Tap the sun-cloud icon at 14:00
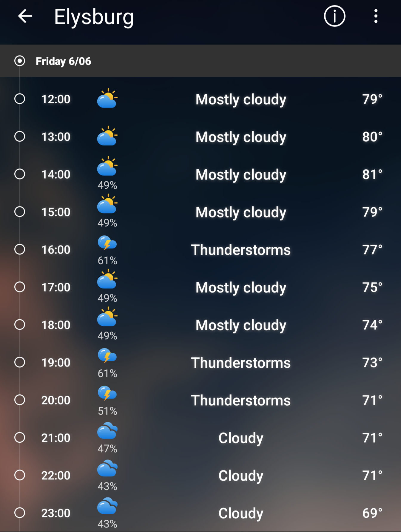This screenshot has height=532, width=401. [107, 166]
